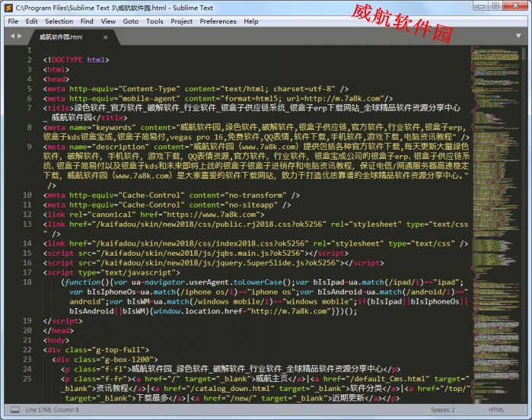Click the canonical href https://www.7a8k.com

(x=212, y=215)
